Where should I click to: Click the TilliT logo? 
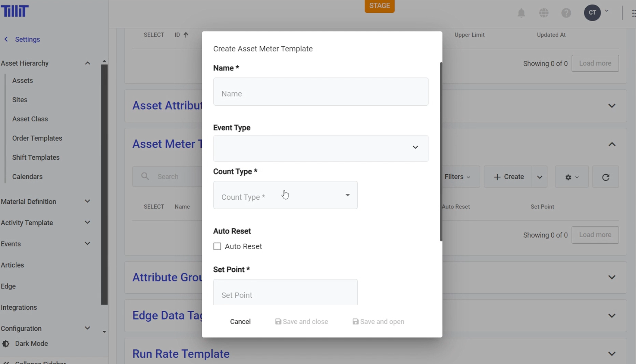(x=15, y=11)
